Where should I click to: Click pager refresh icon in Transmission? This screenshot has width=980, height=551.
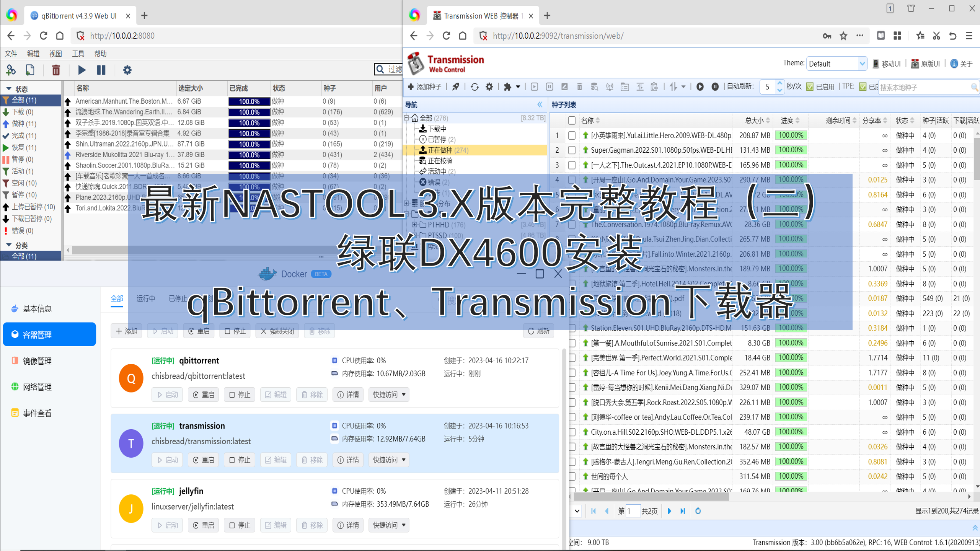(698, 511)
